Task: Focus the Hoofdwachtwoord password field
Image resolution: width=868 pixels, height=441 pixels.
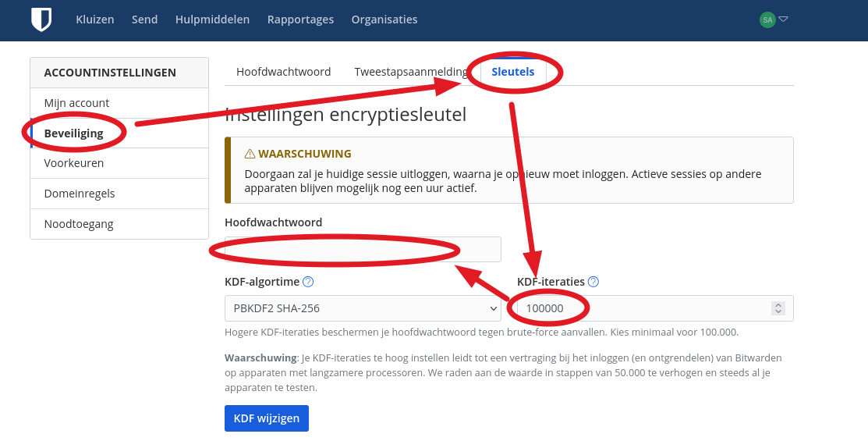Action: pyautogui.click(x=363, y=249)
